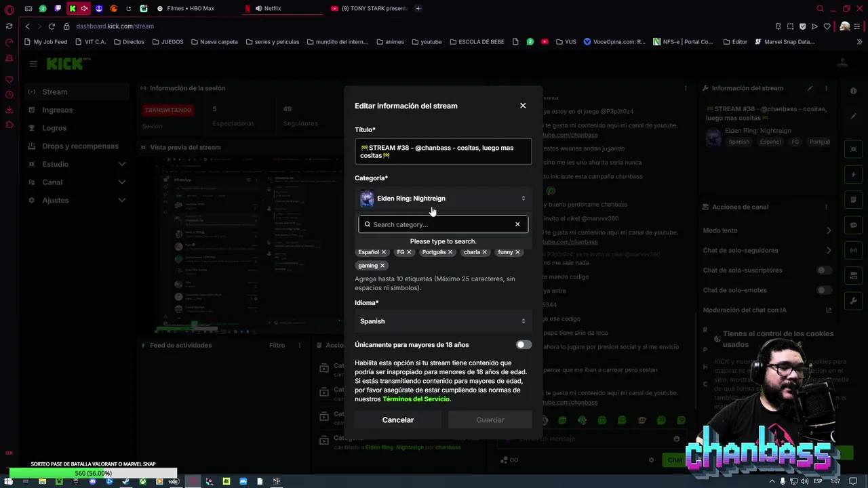Open the three-dot menu of Acciones de canal
This screenshot has height=488, width=868.
(826, 207)
